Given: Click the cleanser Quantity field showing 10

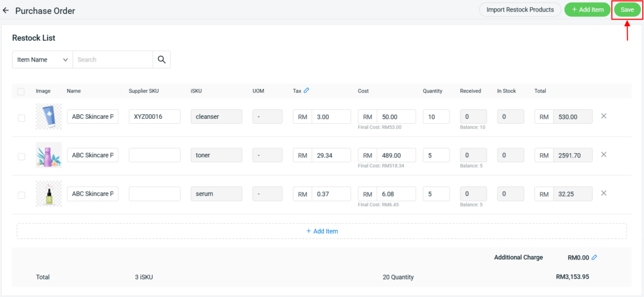Looking at the screenshot, I should tap(436, 116).
